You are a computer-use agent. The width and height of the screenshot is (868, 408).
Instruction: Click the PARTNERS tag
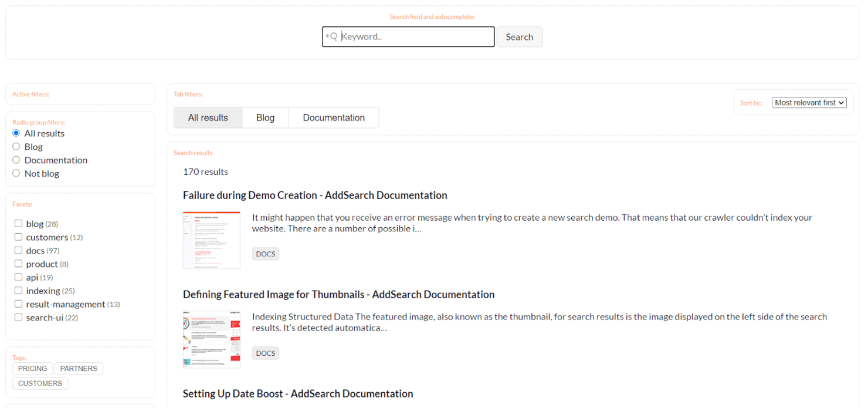(x=79, y=369)
